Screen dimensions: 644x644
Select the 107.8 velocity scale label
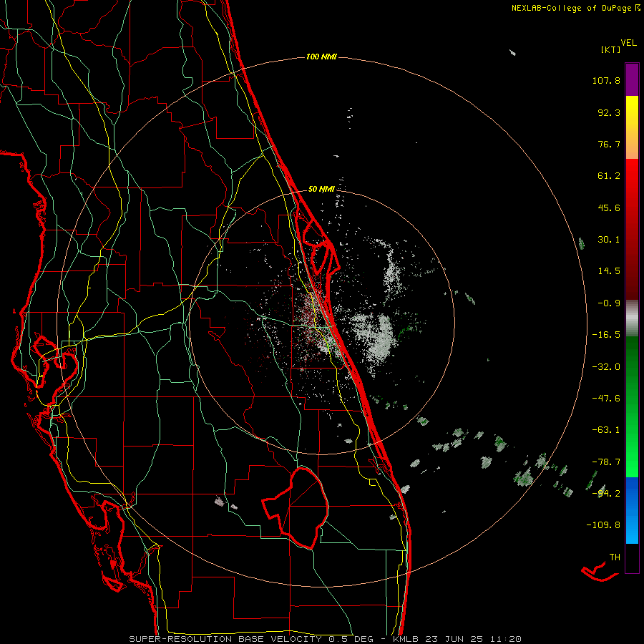(x=606, y=80)
